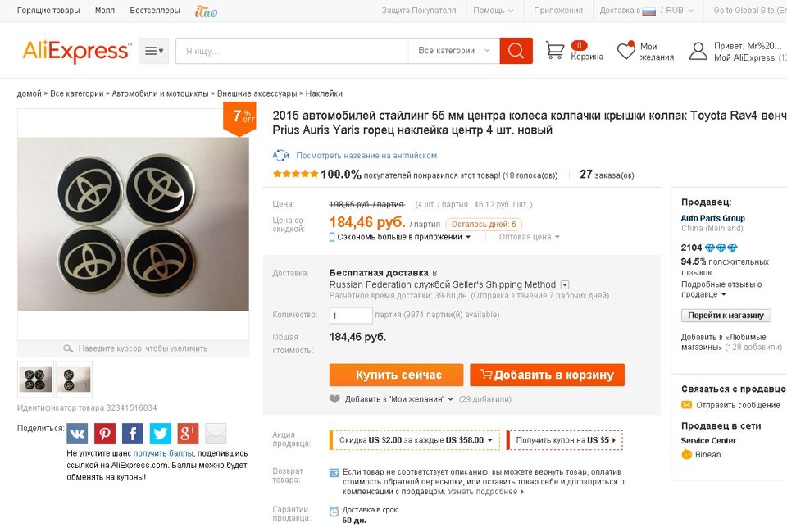Open the "Бестселлеры" top menu item
787x532 pixels.
click(155, 11)
